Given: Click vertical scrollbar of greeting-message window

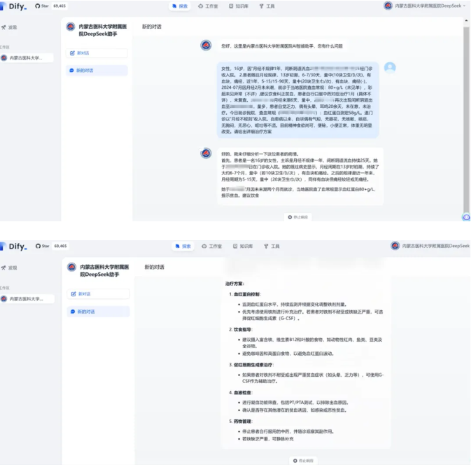Looking at the screenshot, I should (x=466, y=118).
